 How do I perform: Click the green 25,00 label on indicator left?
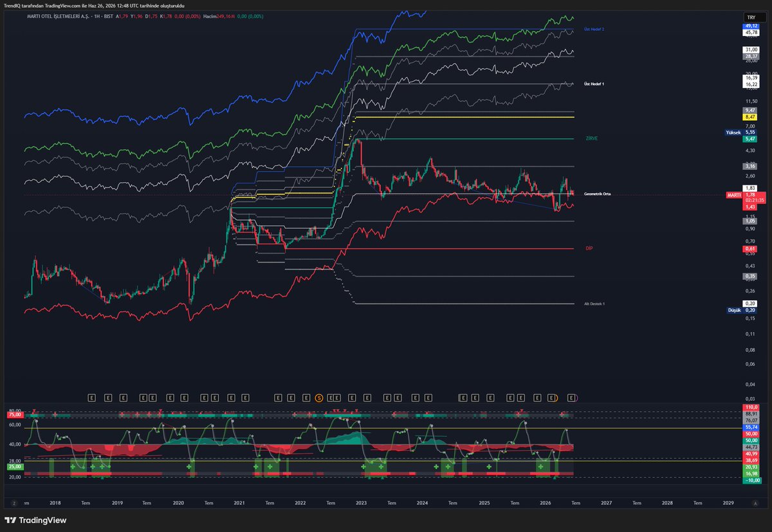click(x=15, y=467)
